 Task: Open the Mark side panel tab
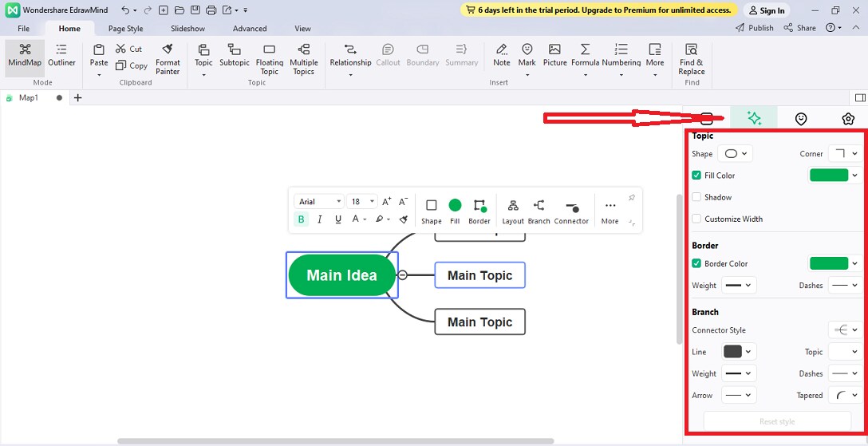(x=800, y=118)
